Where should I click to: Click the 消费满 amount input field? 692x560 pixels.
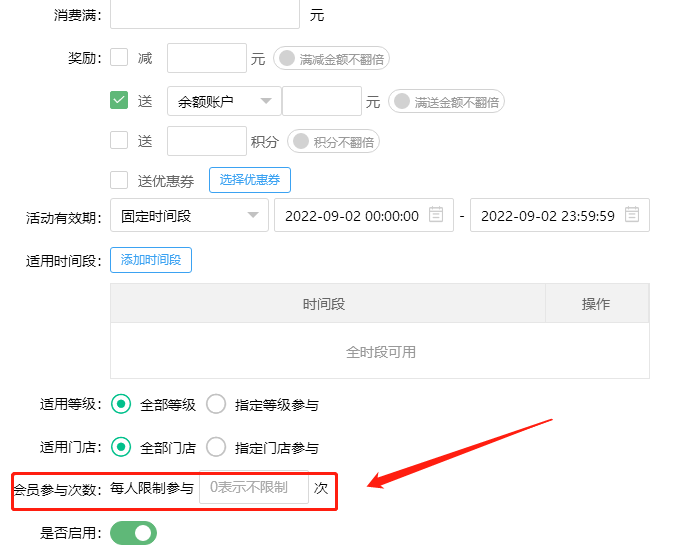pos(205,14)
